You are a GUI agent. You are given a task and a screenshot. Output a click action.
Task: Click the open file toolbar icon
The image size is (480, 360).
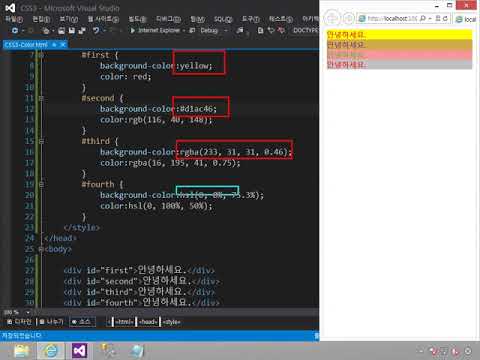tap(61, 30)
